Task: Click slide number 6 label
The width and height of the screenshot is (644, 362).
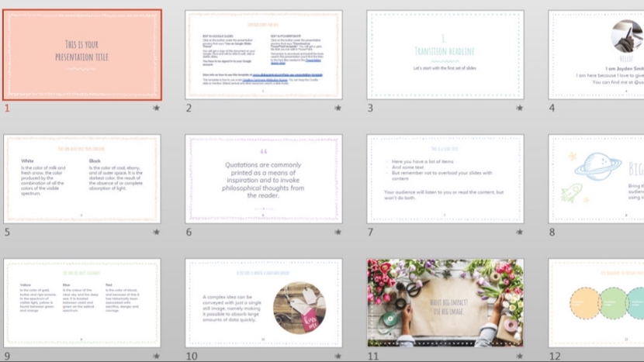Action: click(189, 232)
